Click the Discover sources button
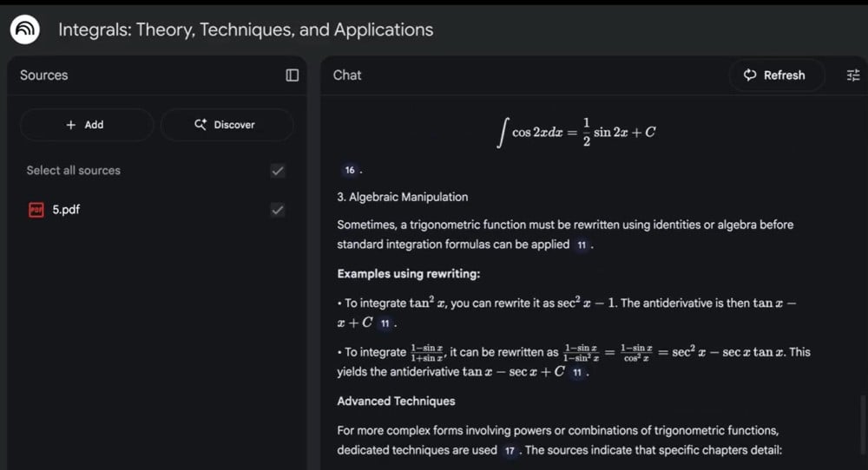The width and height of the screenshot is (868, 470). point(226,125)
